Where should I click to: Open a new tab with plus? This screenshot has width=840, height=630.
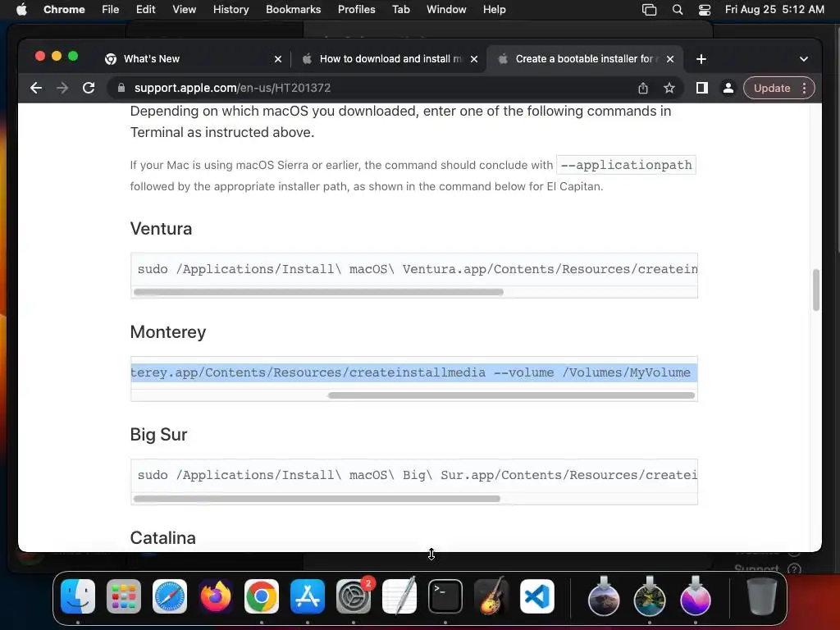(701, 59)
